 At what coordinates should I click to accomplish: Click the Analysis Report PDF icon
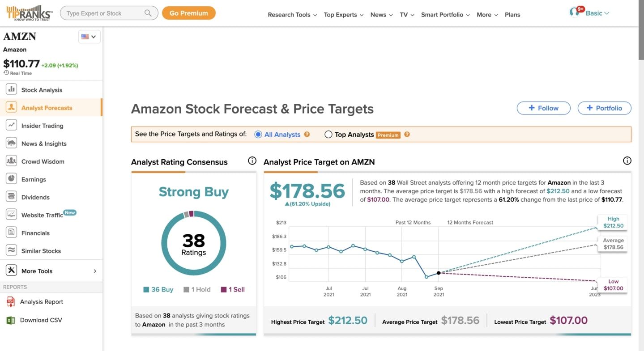(x=11, y=302)
